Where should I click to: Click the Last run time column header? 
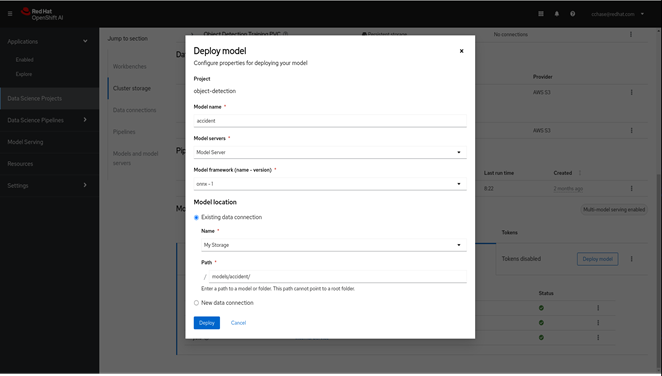point(499,173)
